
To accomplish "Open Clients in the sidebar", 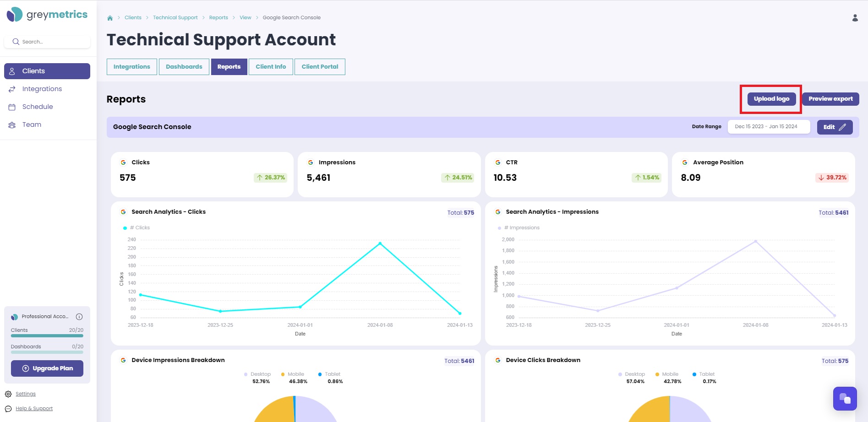I will pos(47,71).
